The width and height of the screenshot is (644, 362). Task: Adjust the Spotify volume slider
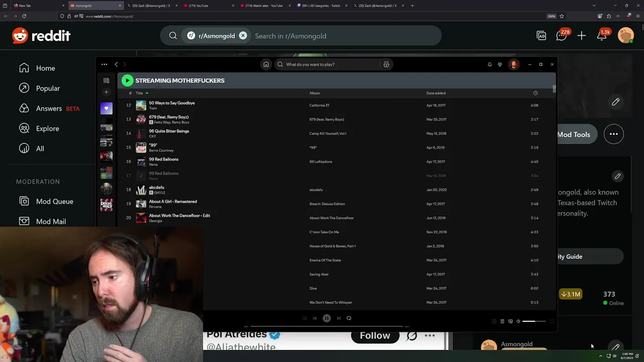pyautogui.click(x=534, y=321)
